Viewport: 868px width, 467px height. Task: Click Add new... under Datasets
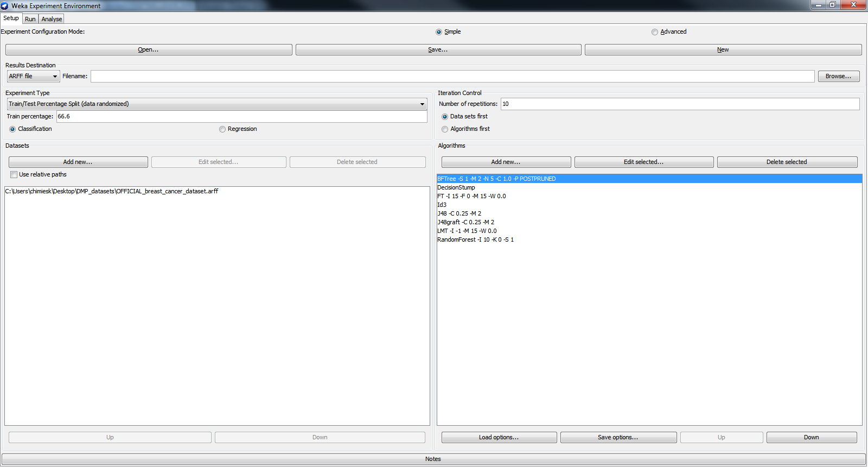(78, 162)
